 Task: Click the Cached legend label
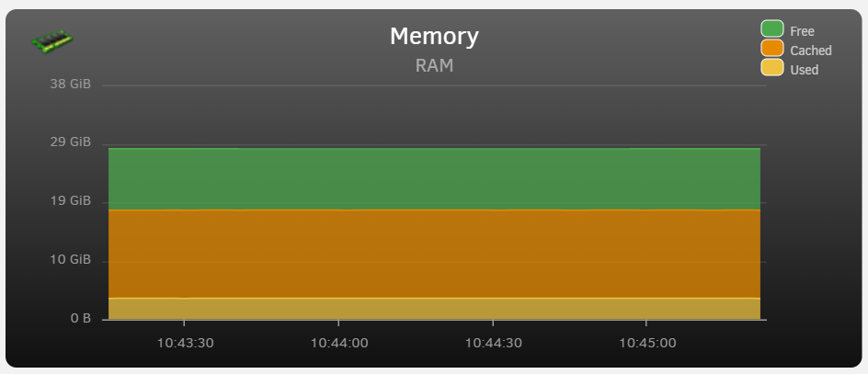pos(811,51)
